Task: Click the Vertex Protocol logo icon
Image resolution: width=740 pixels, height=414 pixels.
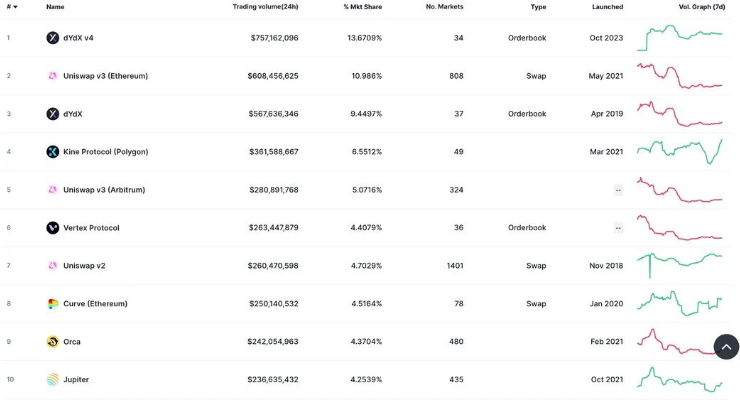Action: point(53,228)
